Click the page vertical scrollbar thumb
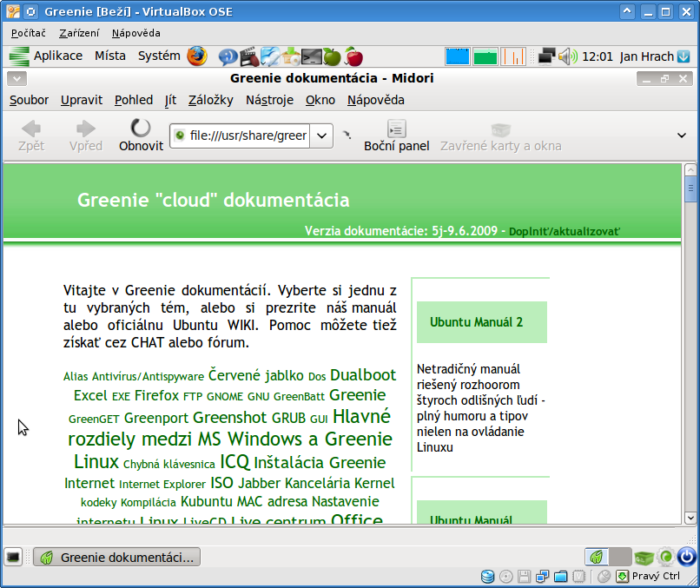The image size is (700, 588). [690, 188]
